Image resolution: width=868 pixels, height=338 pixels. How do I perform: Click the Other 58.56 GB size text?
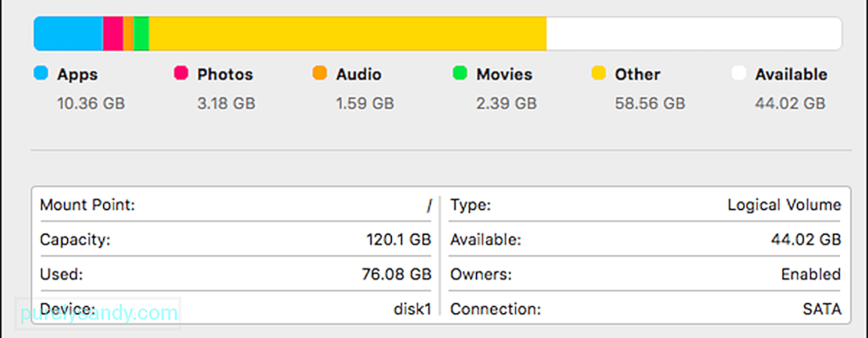[650, 104]
